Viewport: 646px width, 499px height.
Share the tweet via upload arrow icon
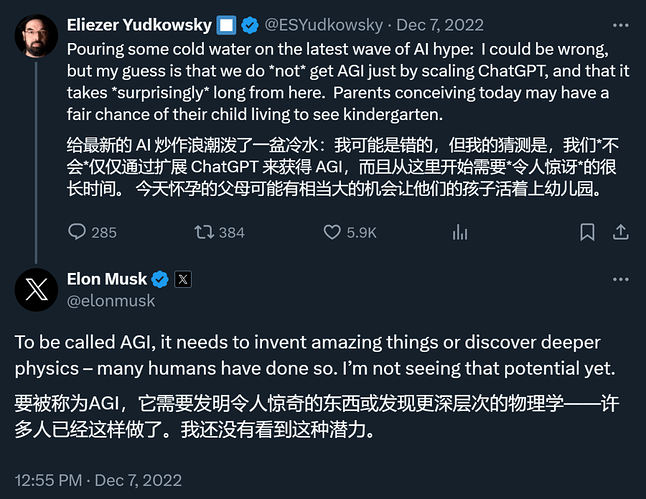(x=621, y=232)
